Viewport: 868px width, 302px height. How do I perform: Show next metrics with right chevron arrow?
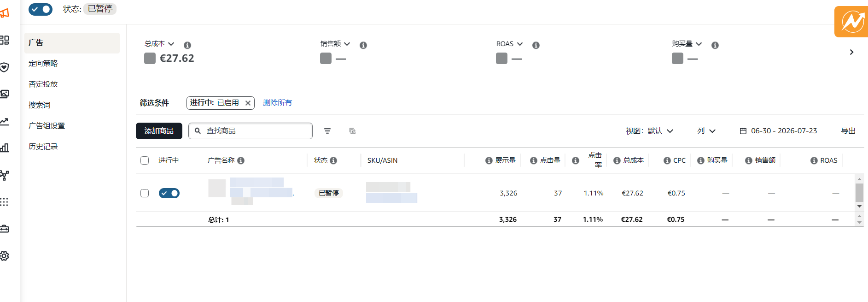(x=851, y=52)
